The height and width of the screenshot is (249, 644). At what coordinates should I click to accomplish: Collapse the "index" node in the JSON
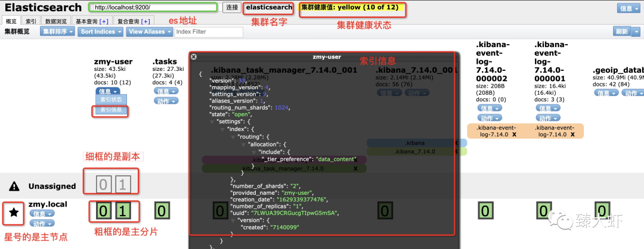point(222,129)
